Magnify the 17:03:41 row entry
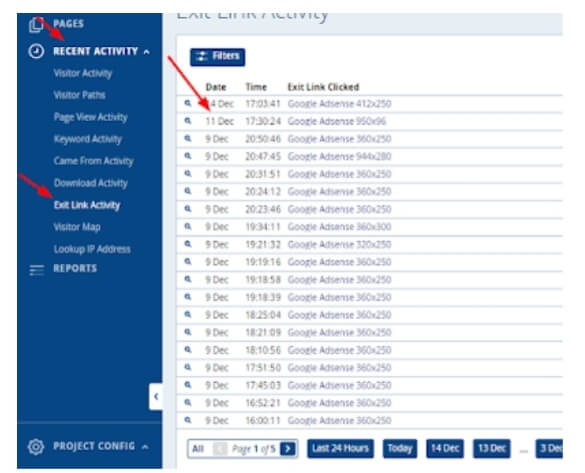This screenshot has width=585, height=473. tap(188, 103)
